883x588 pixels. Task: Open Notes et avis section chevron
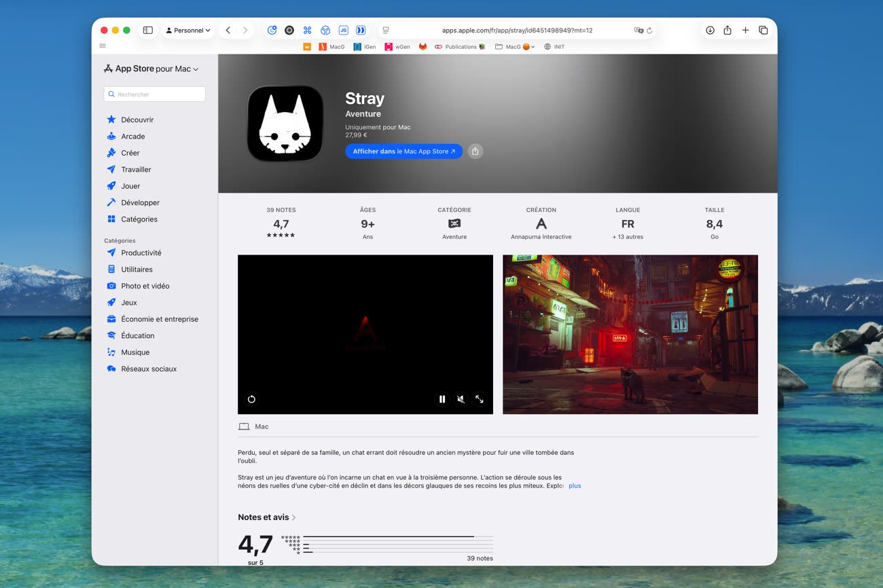[x=293, y=517]
